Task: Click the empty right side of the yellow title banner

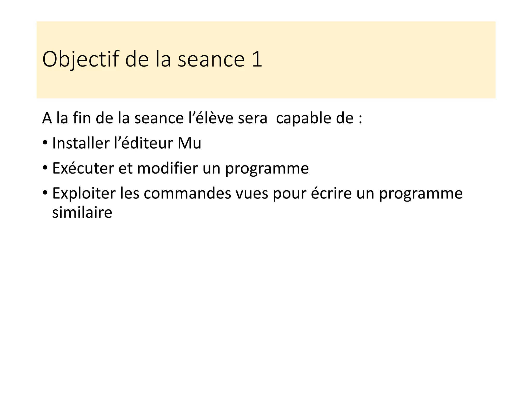Action: [390, 59]
